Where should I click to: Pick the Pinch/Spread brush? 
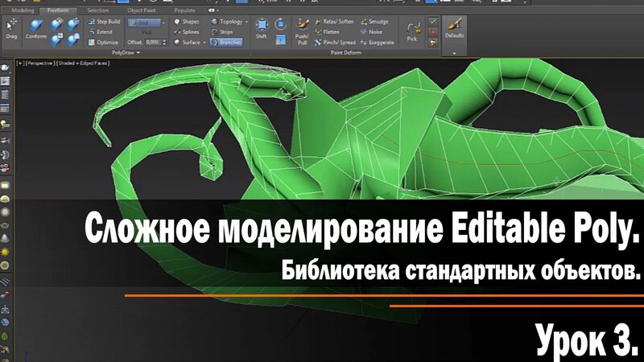point(335,43)
